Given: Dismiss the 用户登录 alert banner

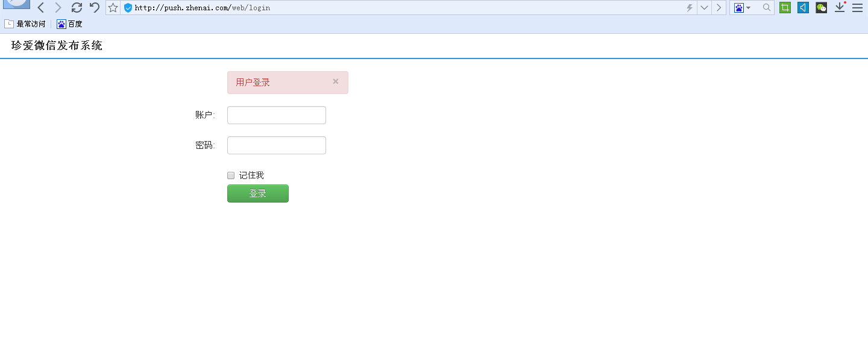Looking at the screenshot, I should click(x=336, y=81).
